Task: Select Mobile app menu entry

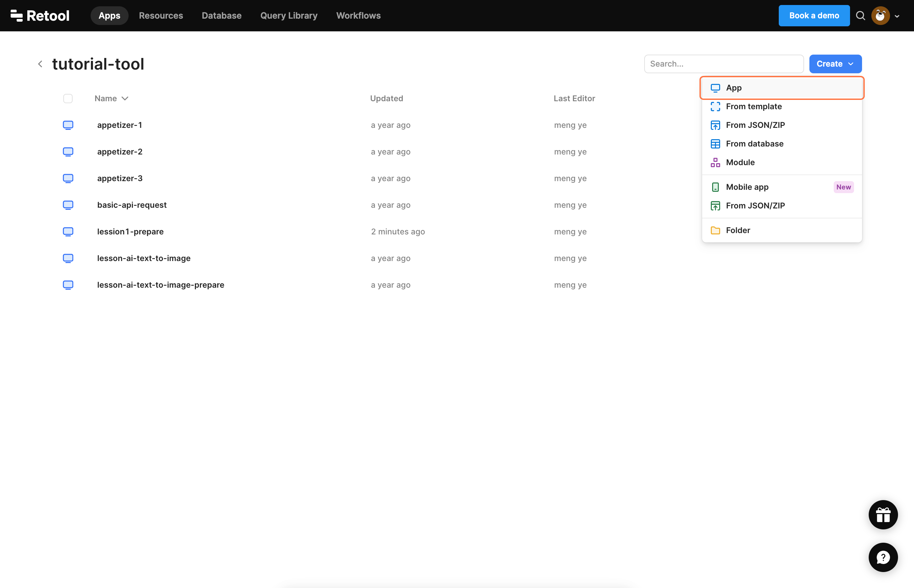Action: click(747, 187)
